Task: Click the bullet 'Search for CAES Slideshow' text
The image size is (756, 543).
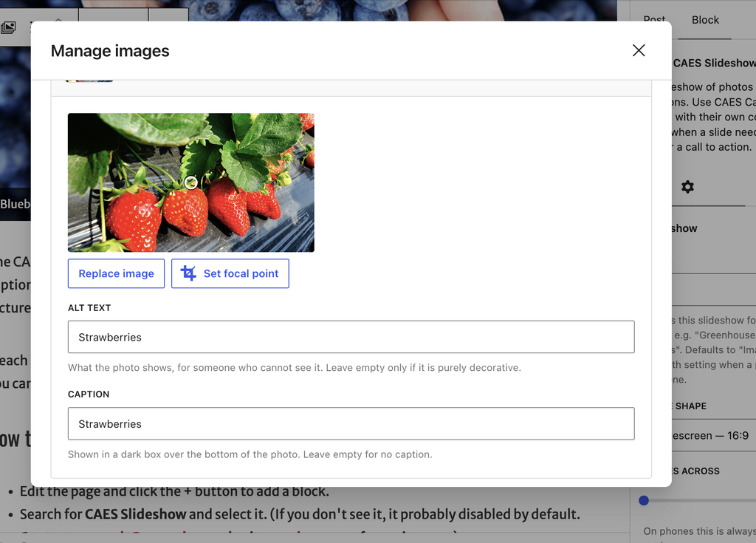Action: pyautogui.click(x=300, y=514)
